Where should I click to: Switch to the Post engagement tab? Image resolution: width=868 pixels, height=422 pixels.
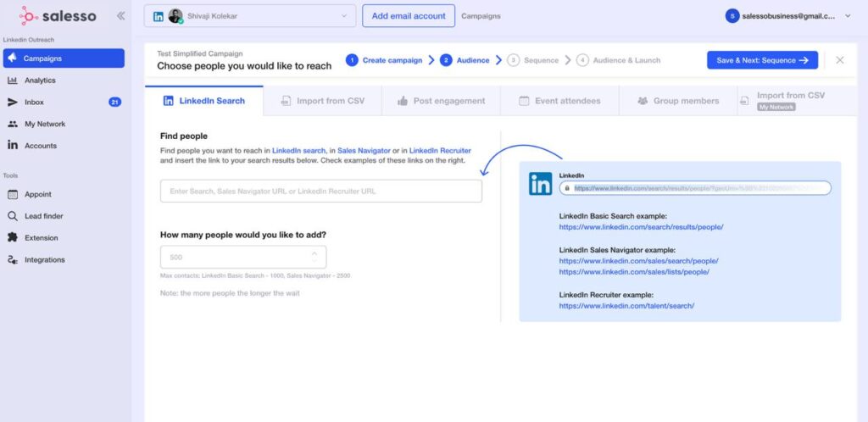click(x=440, y=101)
